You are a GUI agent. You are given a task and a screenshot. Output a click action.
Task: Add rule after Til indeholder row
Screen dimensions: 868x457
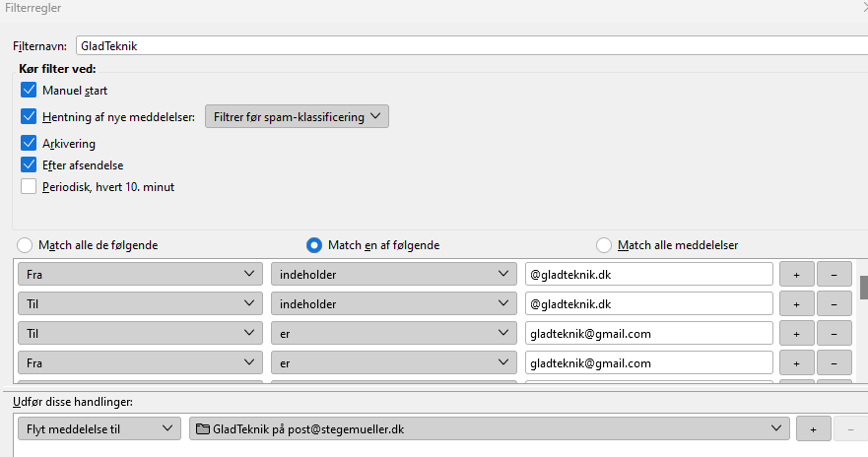click(797, 303)
